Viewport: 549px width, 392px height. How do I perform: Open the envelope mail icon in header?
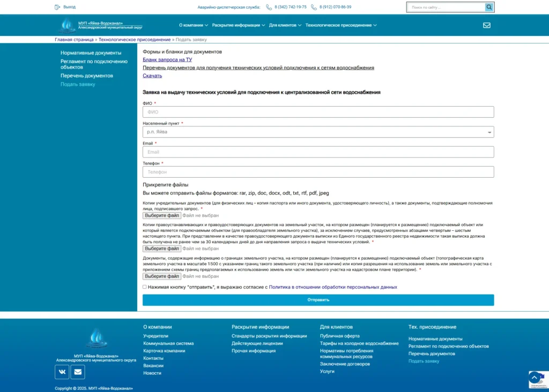coord(487,25)
